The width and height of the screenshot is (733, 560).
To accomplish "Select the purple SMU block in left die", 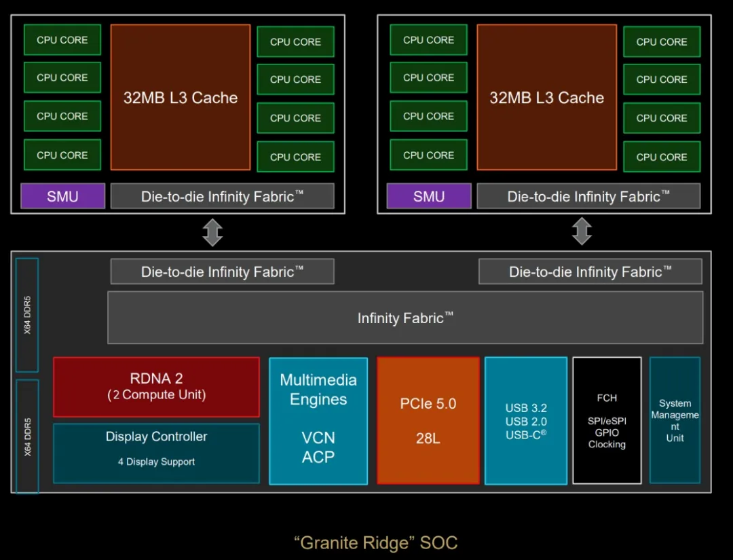I will [62, 196].
